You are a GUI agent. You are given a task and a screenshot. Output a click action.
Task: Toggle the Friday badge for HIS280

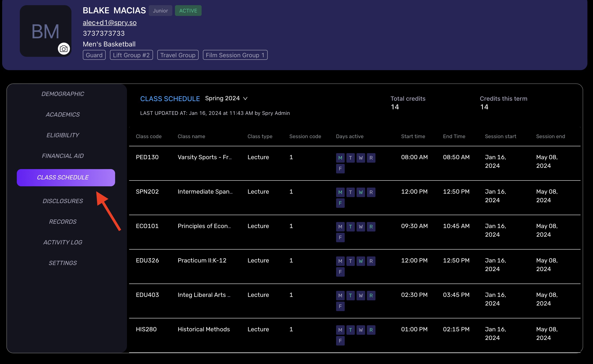pos(340,340)
